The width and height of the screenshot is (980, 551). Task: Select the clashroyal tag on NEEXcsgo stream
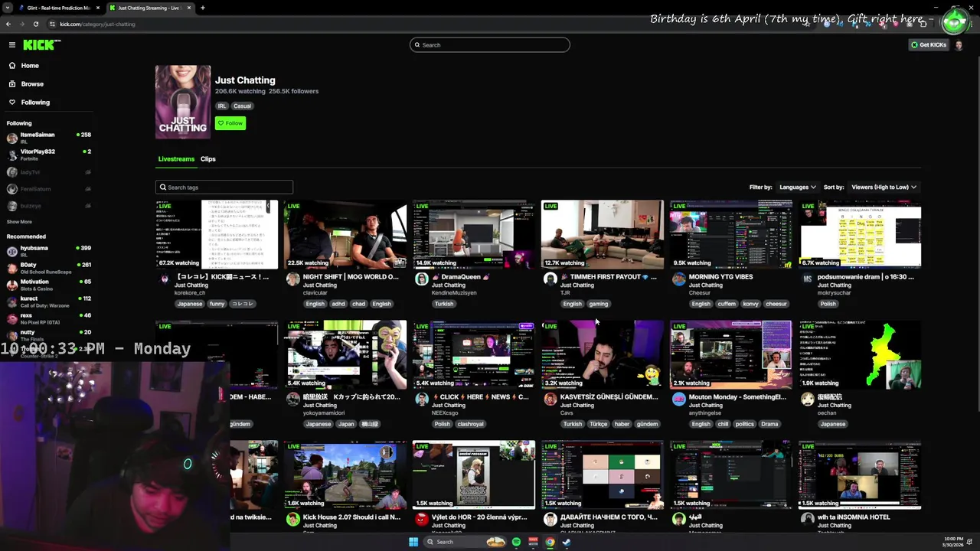[470, 424]
